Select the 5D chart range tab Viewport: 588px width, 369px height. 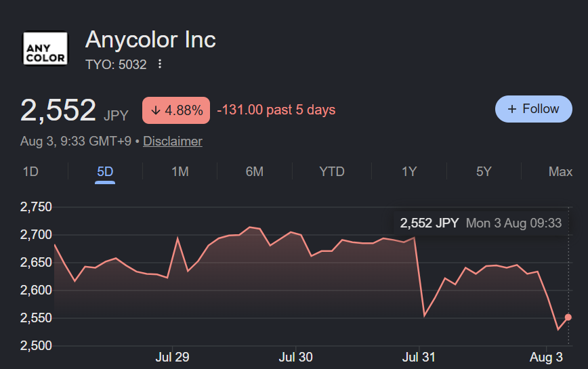pos(105,171)
